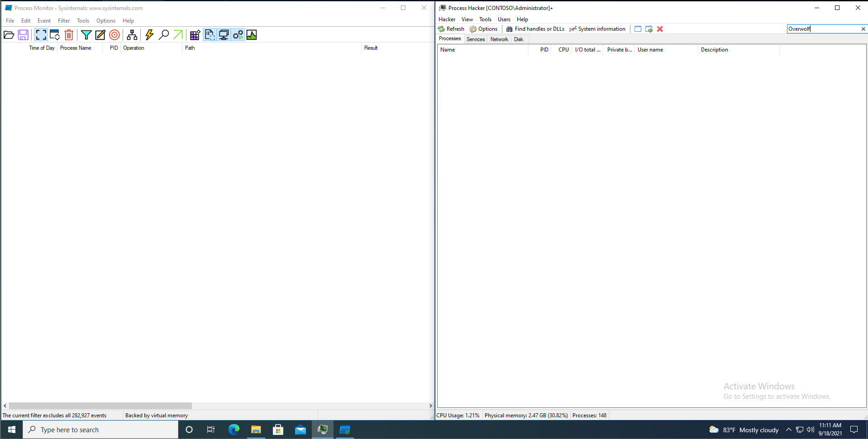The height and width of the screenshot is (439, 868).
Task: Toggle Show Registry Activity icon
Action: point(195,35)
